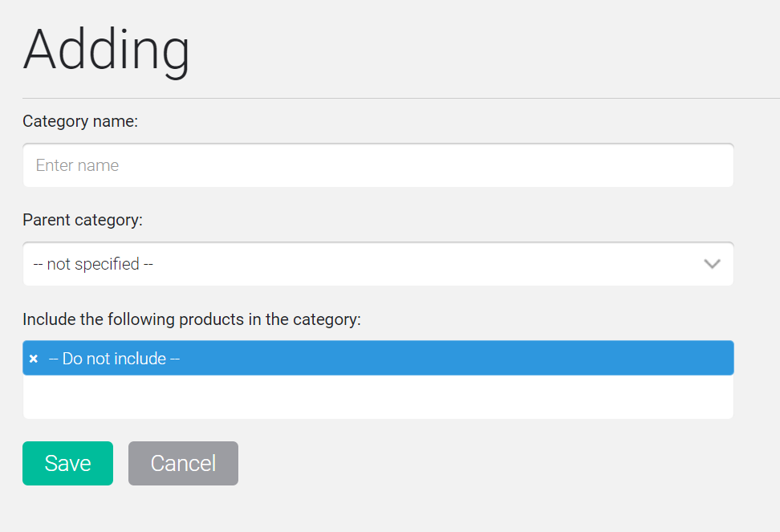This screenshot has width=780, height=532.
Task: Open the Parent category dropdown
Action: click(378, 264)
